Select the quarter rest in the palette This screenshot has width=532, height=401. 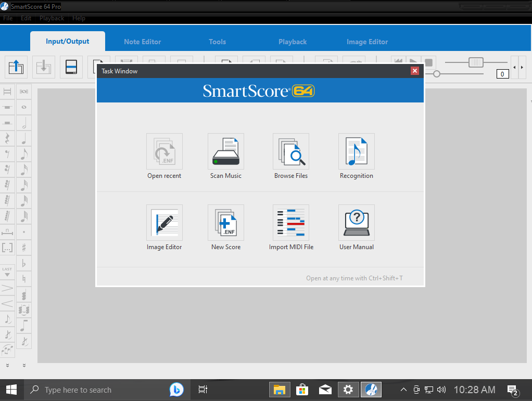(x=7, y=138)
